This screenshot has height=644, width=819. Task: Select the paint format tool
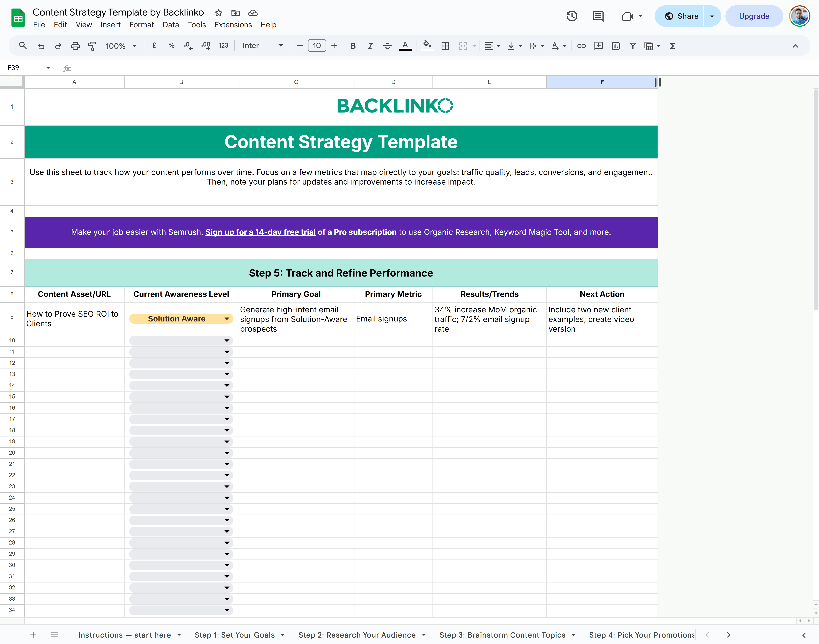coord(92,46)
